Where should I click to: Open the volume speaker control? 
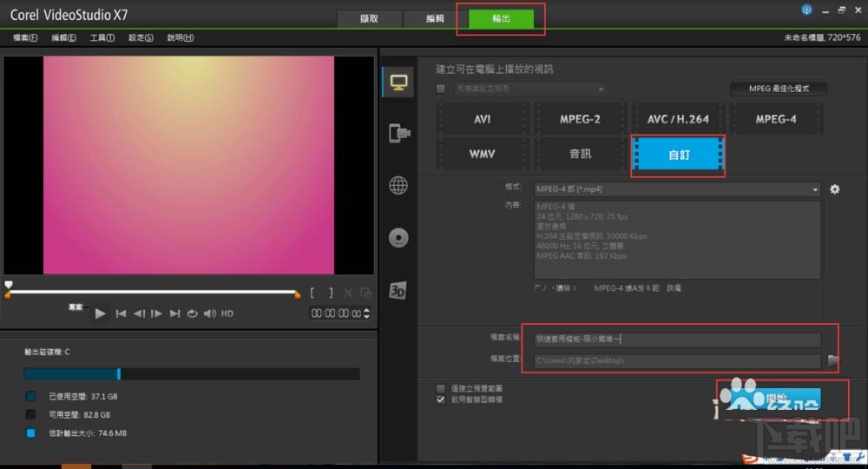pyautogui.click(x=209, y=314)
